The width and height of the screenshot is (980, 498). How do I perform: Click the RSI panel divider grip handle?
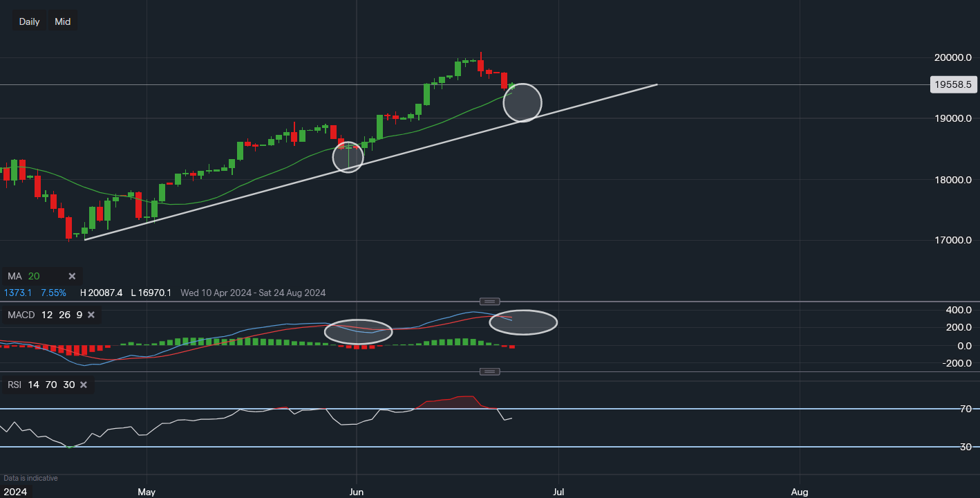[489, 371]
